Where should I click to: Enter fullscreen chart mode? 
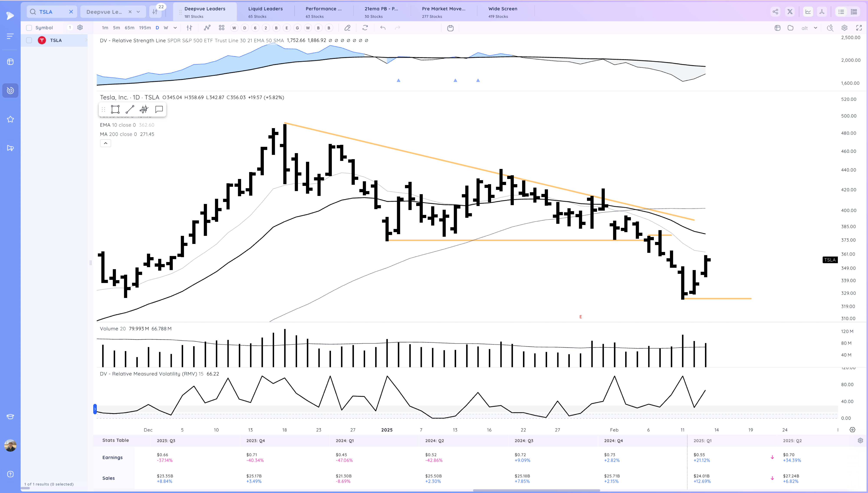point(859,28)
